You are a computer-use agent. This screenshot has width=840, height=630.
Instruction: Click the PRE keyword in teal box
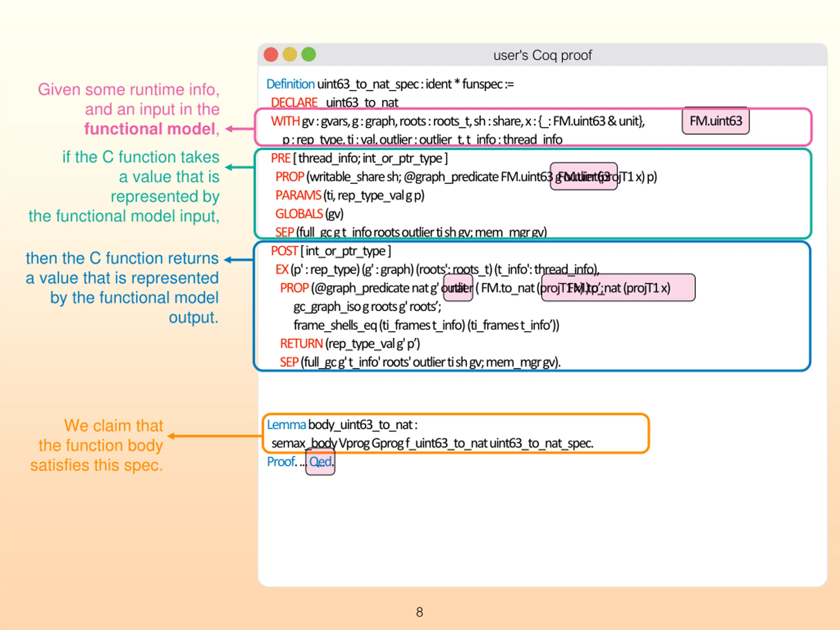click(x=281, y=158)
